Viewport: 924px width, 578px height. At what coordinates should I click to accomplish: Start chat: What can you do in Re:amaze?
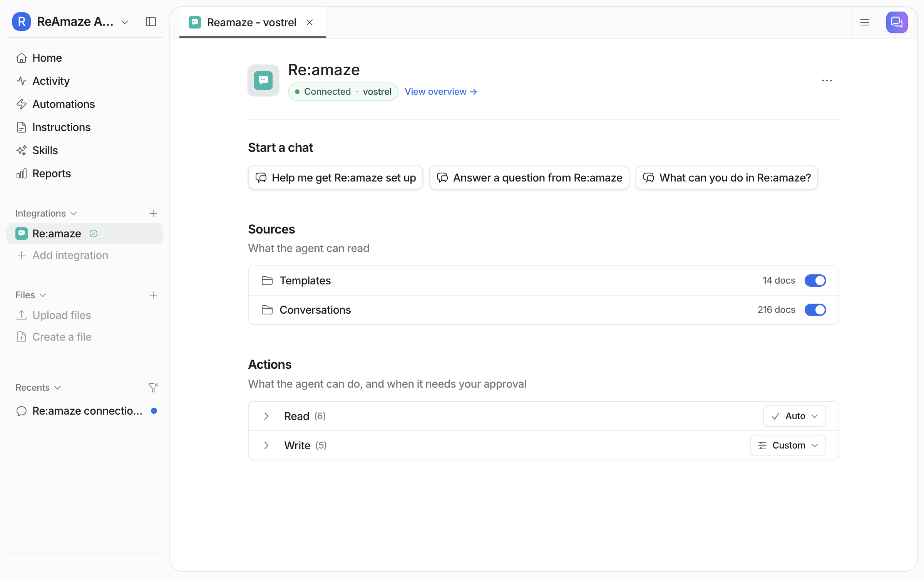click(x=727, y=178)
